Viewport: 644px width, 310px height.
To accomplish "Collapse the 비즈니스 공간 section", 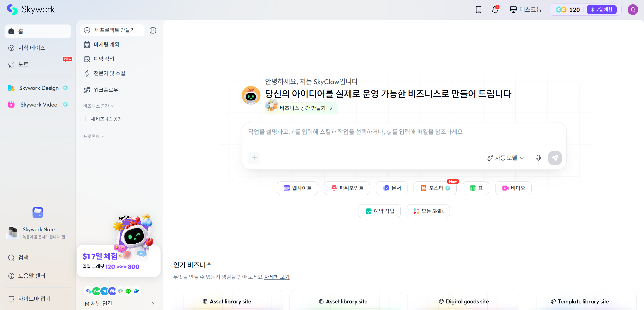I will 99,106.
